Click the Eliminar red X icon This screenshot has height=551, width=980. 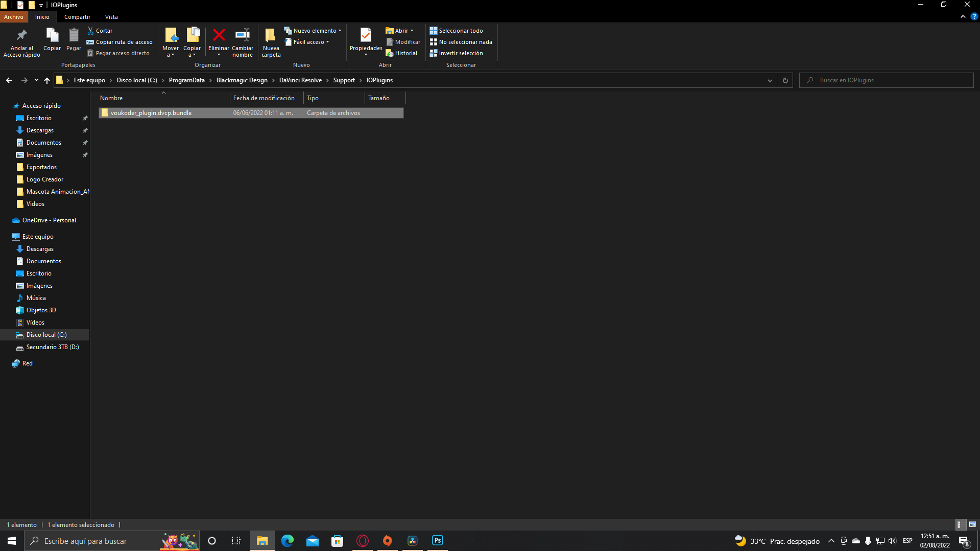click(219, 36)
